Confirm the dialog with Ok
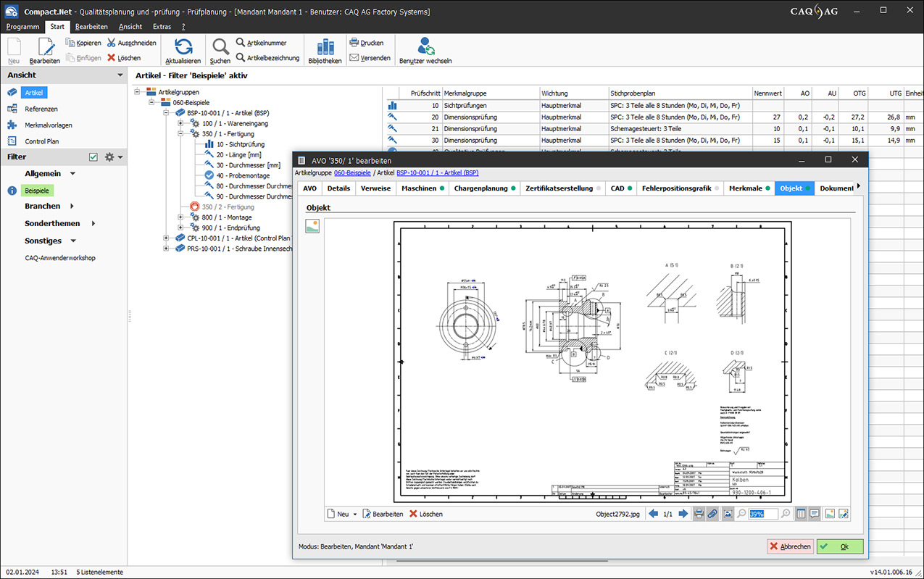 click(x=840, y=546)
